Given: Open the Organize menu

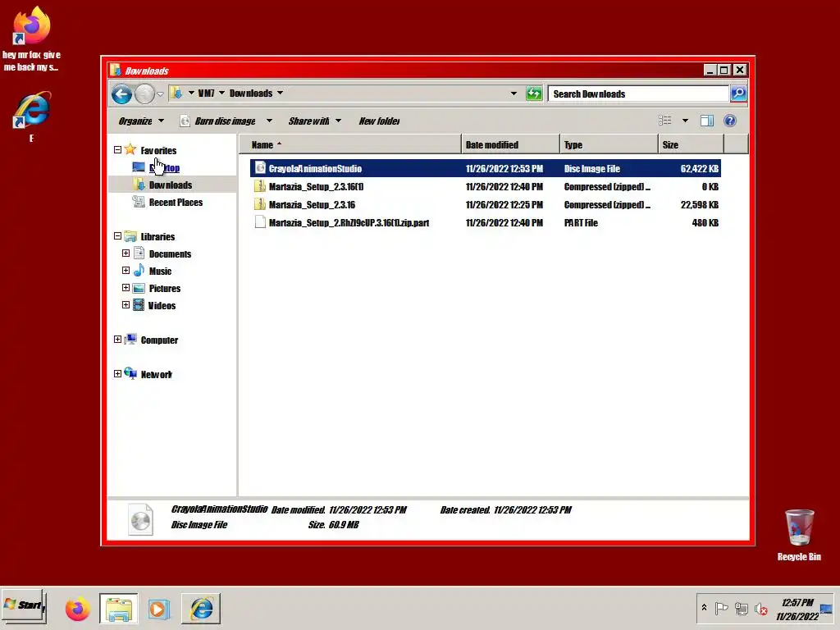Looking at the screenshot, I should click(141, 121).
